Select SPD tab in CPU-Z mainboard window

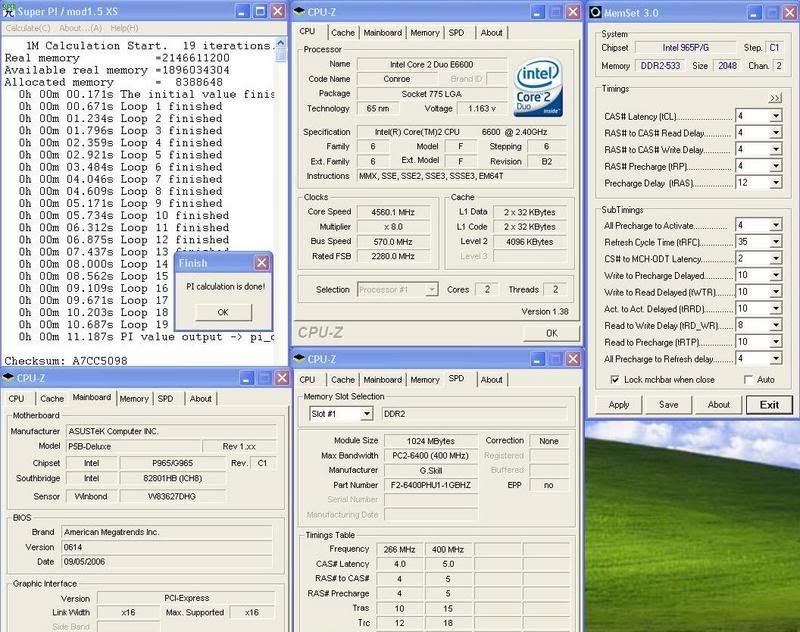(x=165, y=399)
